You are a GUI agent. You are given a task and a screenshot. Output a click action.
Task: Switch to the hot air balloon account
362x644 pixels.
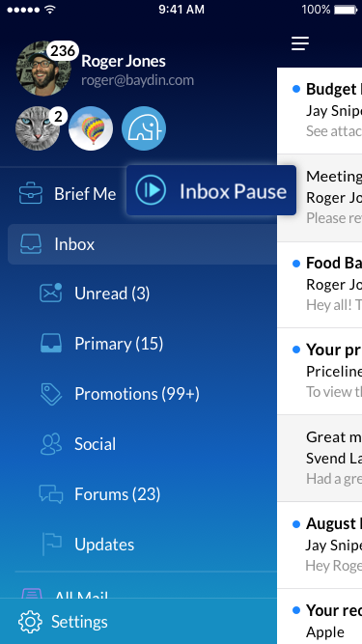click(91, 128)
